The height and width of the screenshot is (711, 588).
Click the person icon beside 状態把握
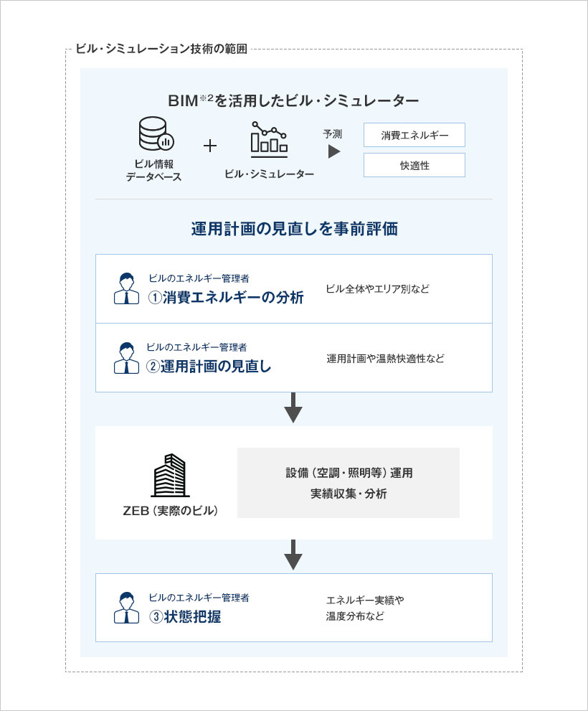click(126, 607)
